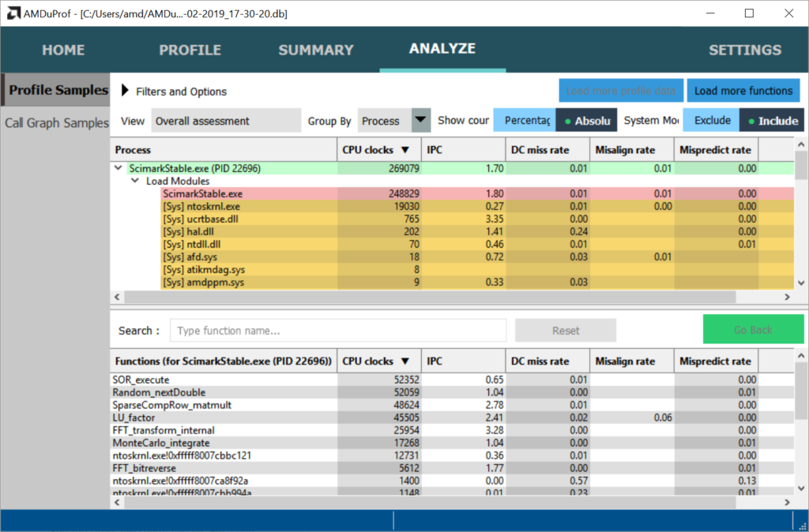Open the SETTINGS tab

[745, 50]
